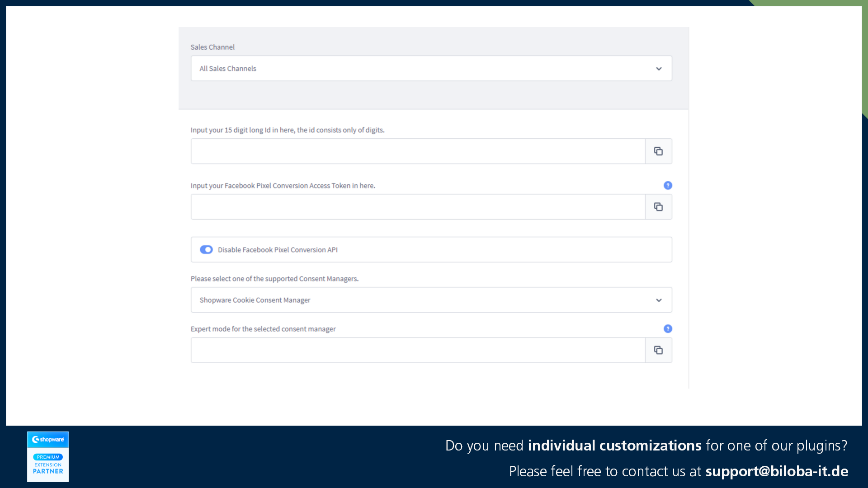This screenshot has width=868, height=488.
Task: Click the help icon next to Expert mode label
Action: [668, 328]
